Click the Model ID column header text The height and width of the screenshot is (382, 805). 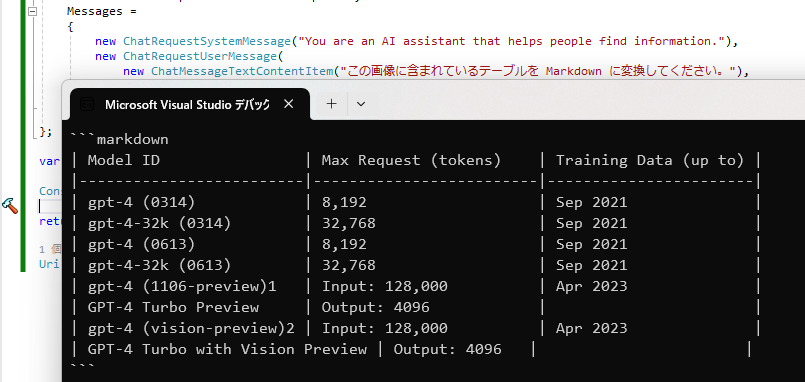coord(124,161)
